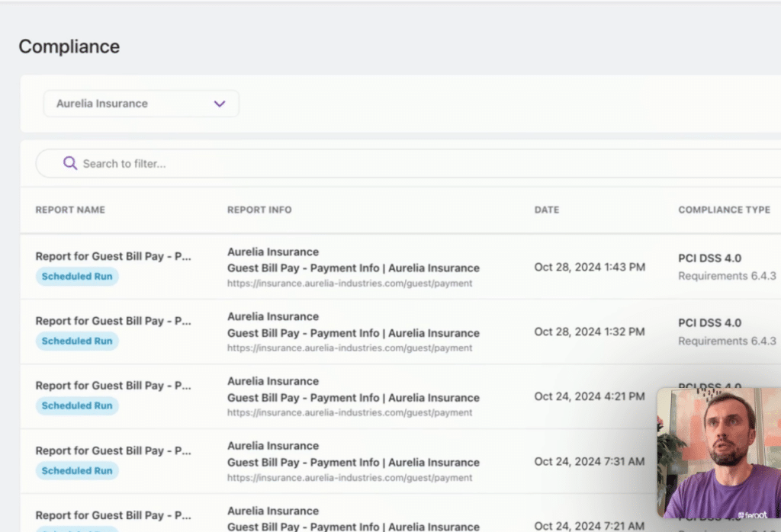Click Requirements 6.4.3 in 1:43 PM row

(x=727, y=276)
